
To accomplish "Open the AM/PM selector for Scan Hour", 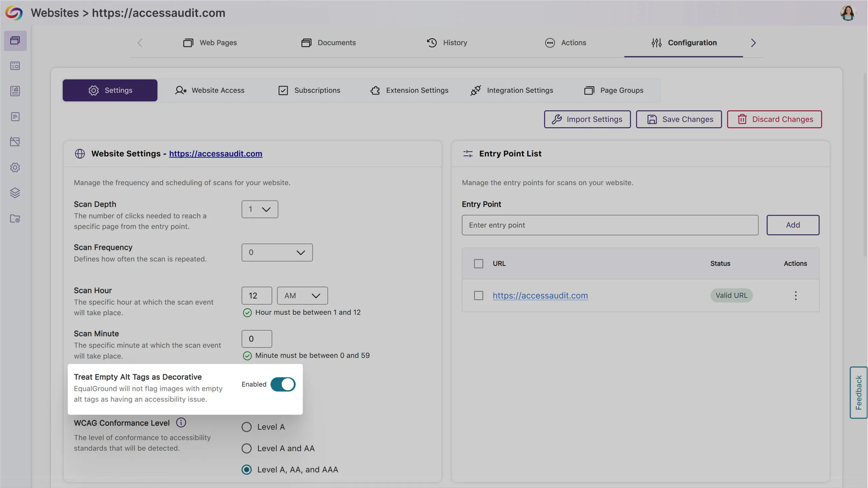I will pos(302,296).
